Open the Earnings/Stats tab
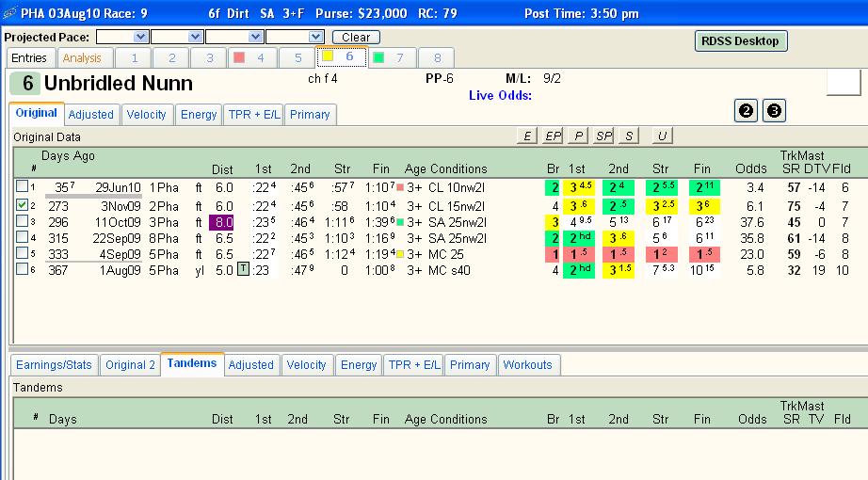Image resolution: width=868 pixels, height=480 pixels. click(x=55, y=365)
